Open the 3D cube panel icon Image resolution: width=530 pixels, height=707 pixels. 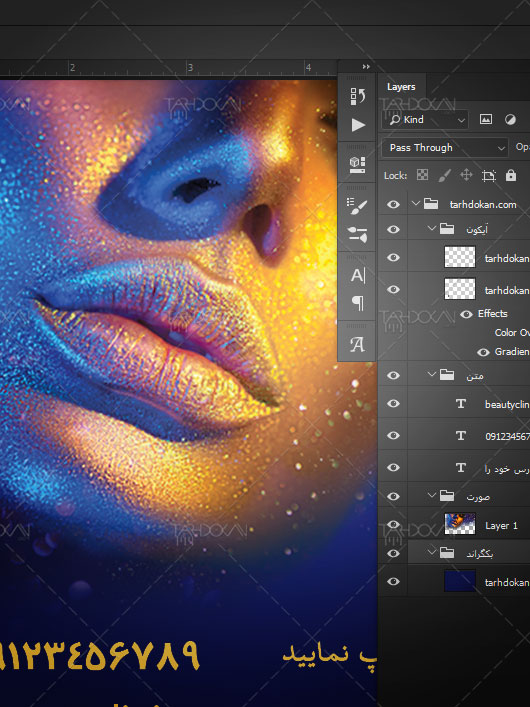(x=358, y=165)
